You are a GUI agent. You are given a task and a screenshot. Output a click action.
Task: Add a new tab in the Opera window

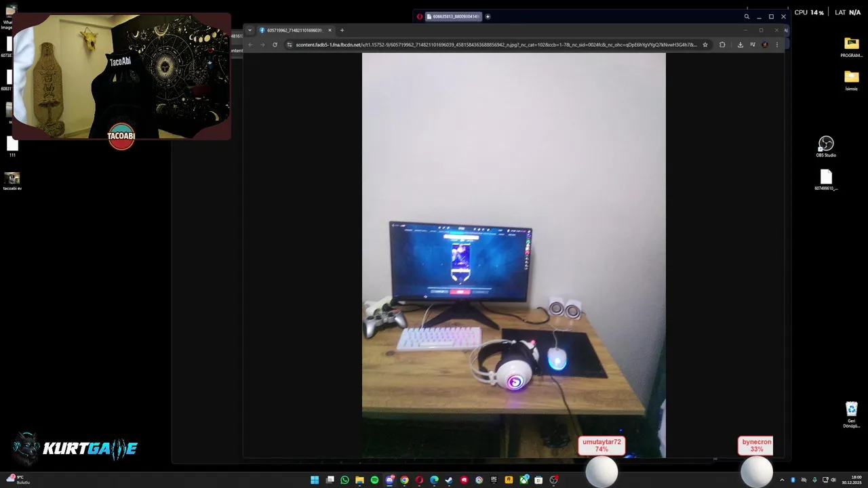coord(488,16)
